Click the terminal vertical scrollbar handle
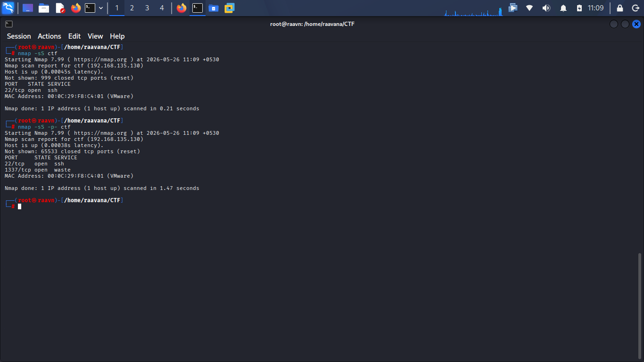This screenshot has width=644, height=362. (640, 305)
